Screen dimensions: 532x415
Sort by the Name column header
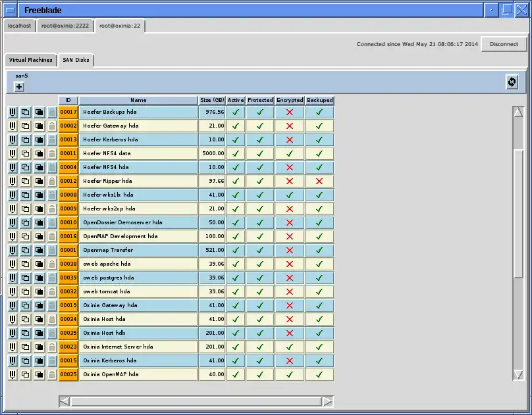click(138, 100)
